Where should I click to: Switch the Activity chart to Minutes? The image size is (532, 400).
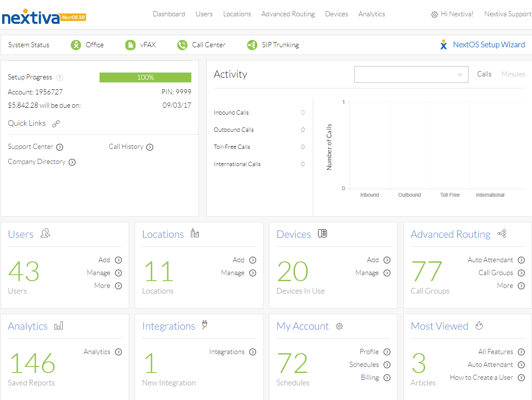click(513, 74)
